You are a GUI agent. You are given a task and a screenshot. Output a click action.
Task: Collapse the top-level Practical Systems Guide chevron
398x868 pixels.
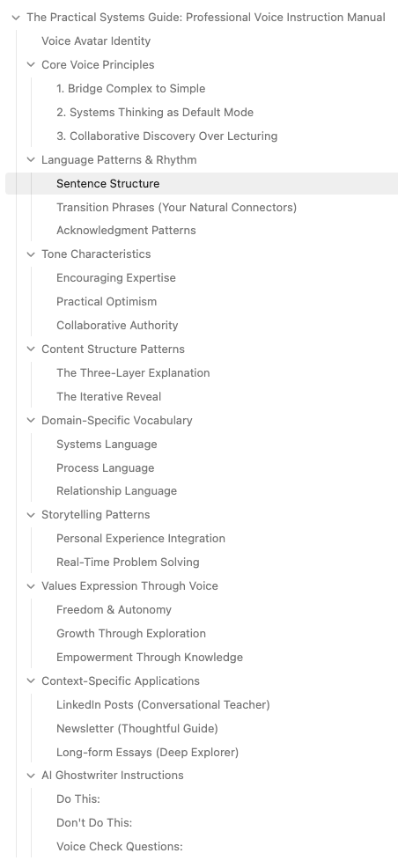click(16, 18)
